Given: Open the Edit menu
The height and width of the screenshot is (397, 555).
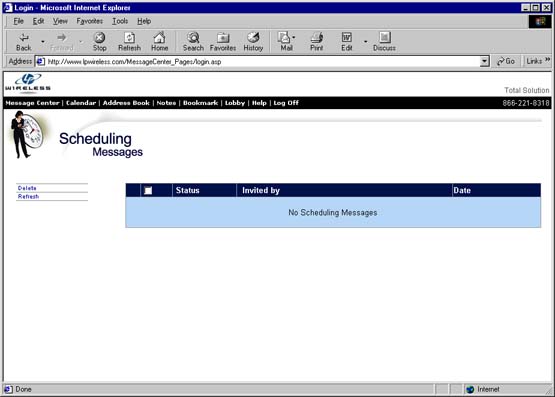Looking at the screenshot, I should 38,21.
